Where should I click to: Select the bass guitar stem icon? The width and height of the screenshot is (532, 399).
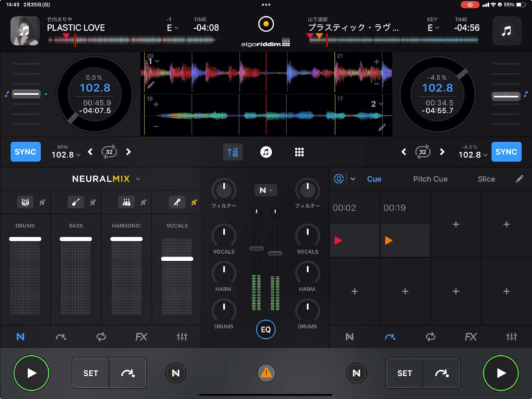click(76, 202)
